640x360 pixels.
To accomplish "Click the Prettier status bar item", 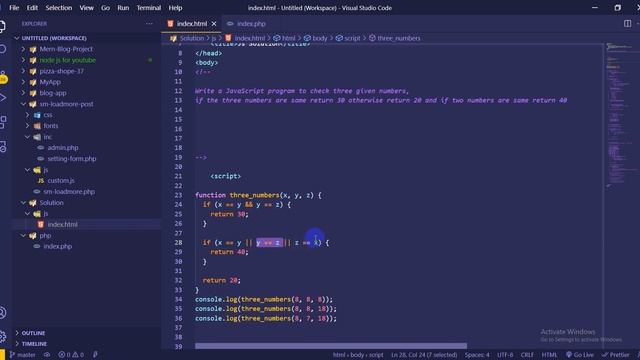I will pos(616,355).
